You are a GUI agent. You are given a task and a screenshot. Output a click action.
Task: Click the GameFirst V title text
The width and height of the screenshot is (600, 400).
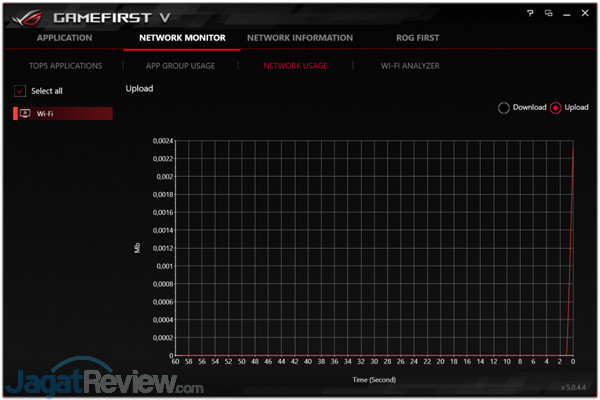tap(111, 18)
